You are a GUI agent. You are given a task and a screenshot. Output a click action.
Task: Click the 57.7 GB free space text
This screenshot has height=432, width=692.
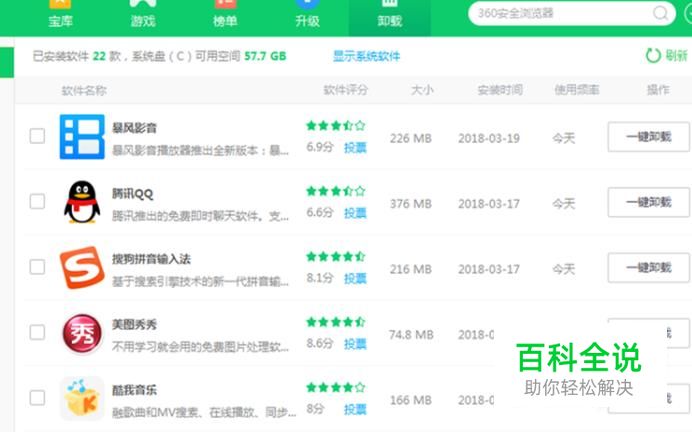pyautogui.click(x=265, y=56)
